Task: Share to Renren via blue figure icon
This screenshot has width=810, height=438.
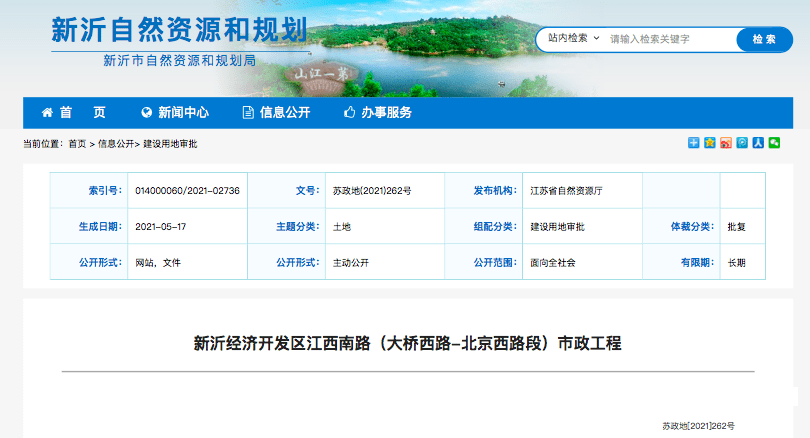Action: coord(758,143)
